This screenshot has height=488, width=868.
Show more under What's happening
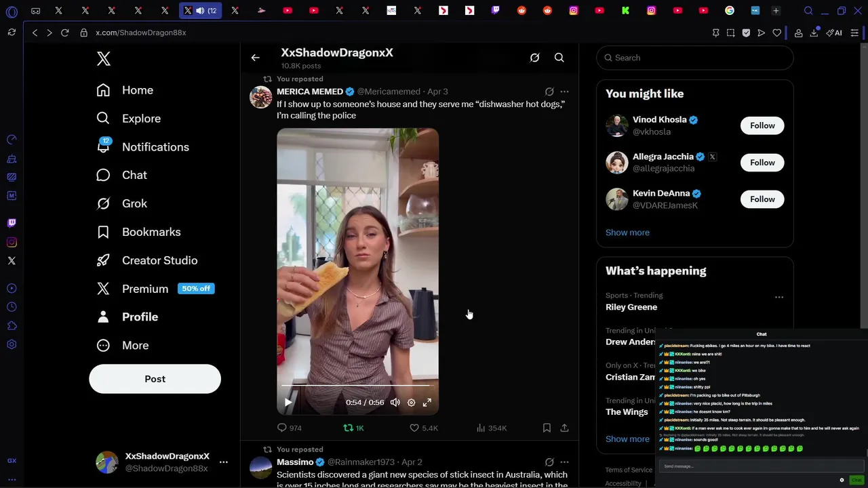pyautogui.click(x=627, y=439)
